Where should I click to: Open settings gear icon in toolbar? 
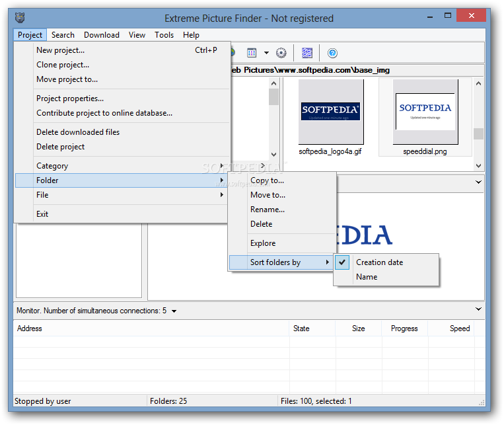[x=281, y=53]
